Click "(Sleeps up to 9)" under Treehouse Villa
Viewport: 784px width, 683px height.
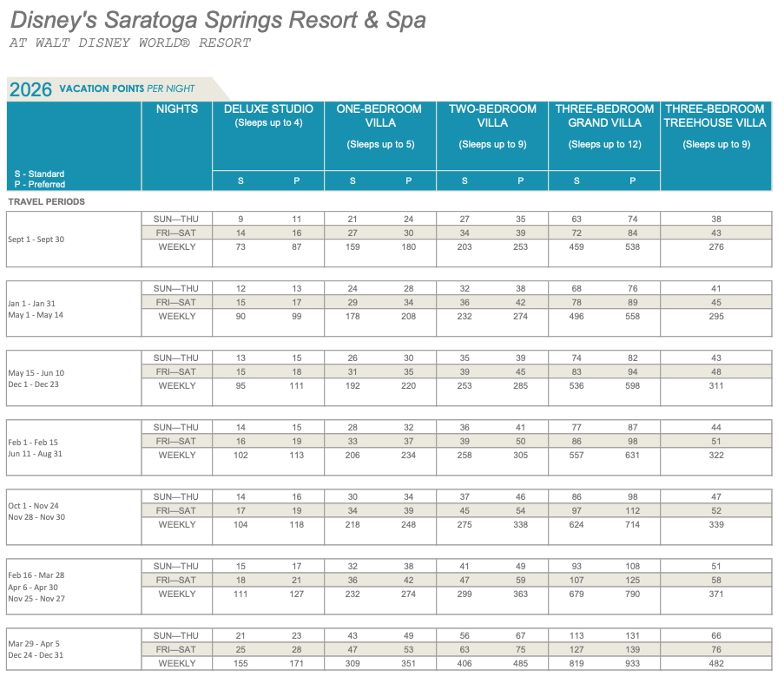point(716,144)
